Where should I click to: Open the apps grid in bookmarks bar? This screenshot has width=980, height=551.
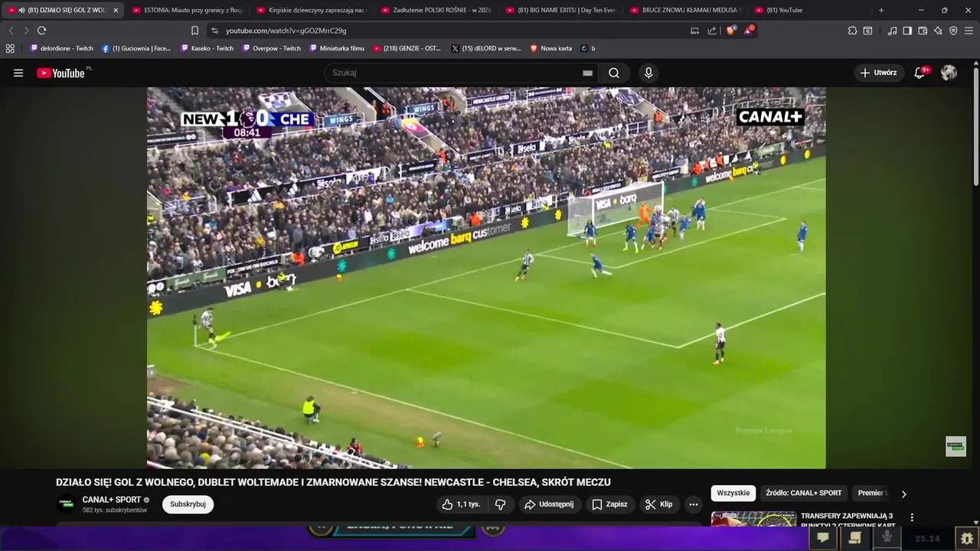point(10,48)
